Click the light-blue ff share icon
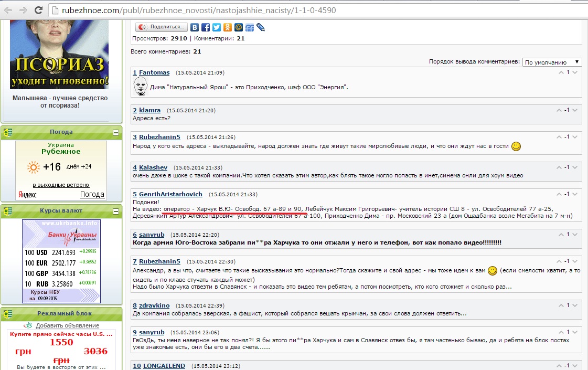The image size is (588, 370). [250, 27]
